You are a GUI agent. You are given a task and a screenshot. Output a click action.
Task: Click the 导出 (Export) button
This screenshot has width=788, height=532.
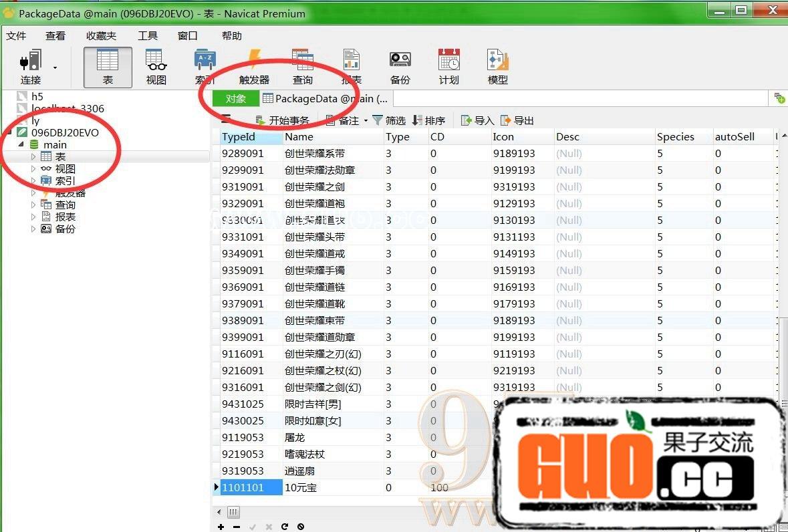[517, 120]
